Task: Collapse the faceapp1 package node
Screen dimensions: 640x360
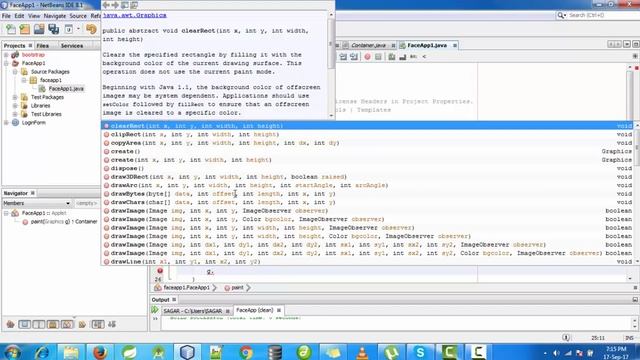Action: 24,80
